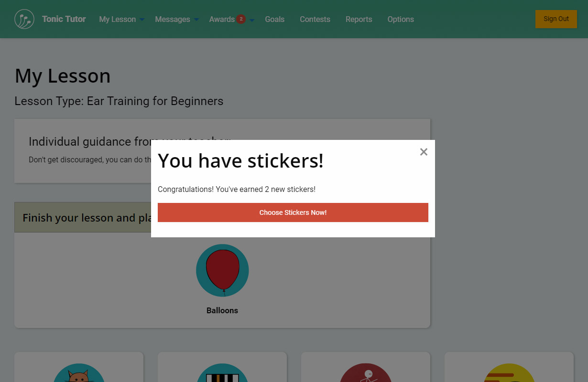The image size is (588, 382).
Task: Click the Sign Out button
Action: coord(556,19)
